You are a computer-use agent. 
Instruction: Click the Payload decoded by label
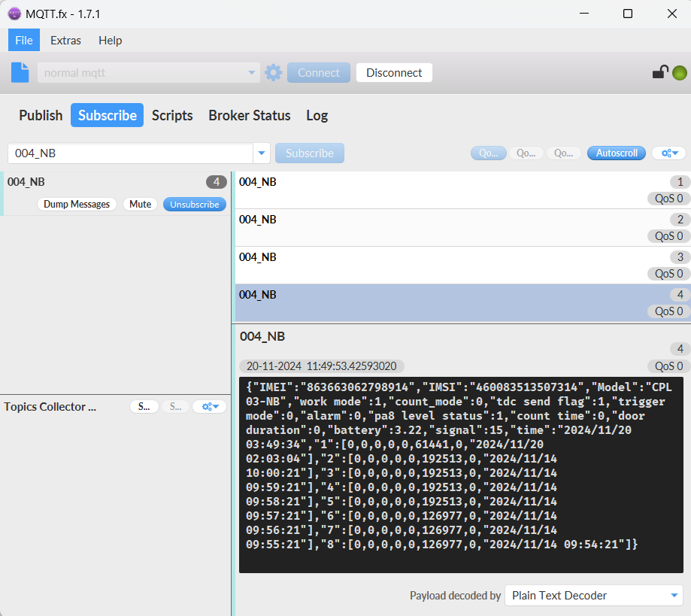(x=455, y=596)
